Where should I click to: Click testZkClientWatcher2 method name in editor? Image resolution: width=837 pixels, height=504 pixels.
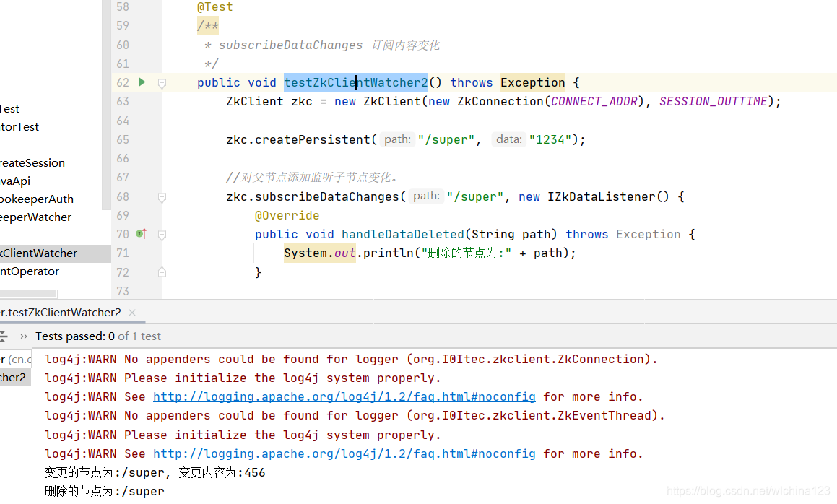coord(356,83)
